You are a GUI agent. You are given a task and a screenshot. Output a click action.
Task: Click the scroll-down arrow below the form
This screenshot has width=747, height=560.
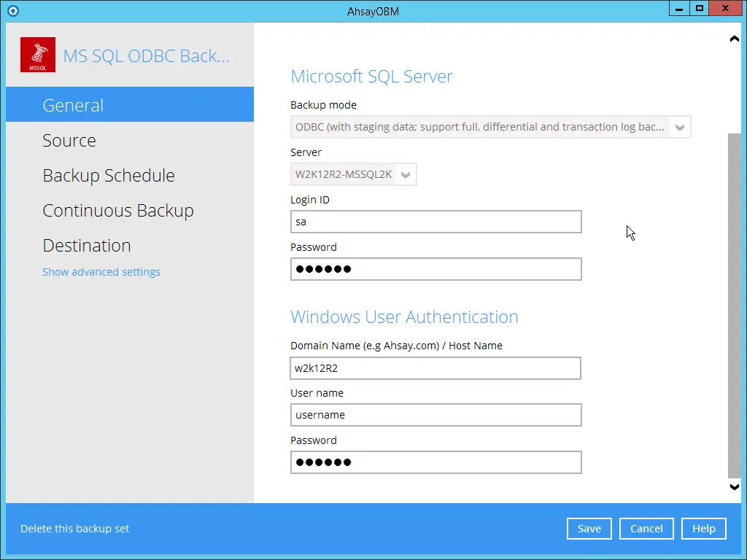735,486
